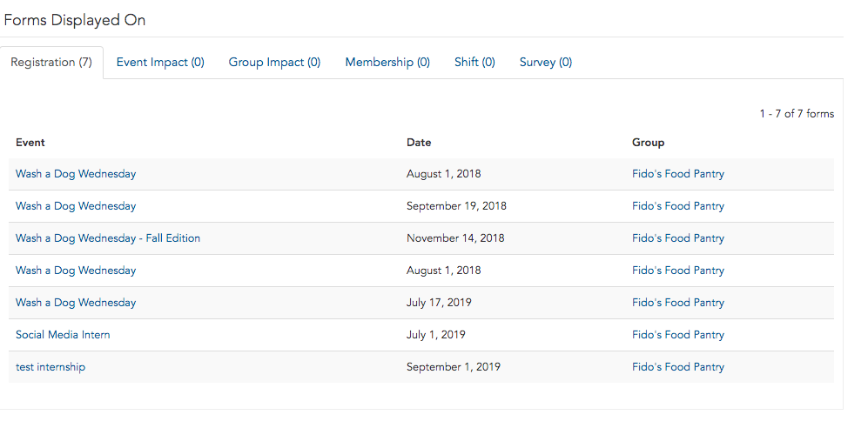Select the Registration (7) tab
Screen dimensions: 868x428
(x=51, y=63)
